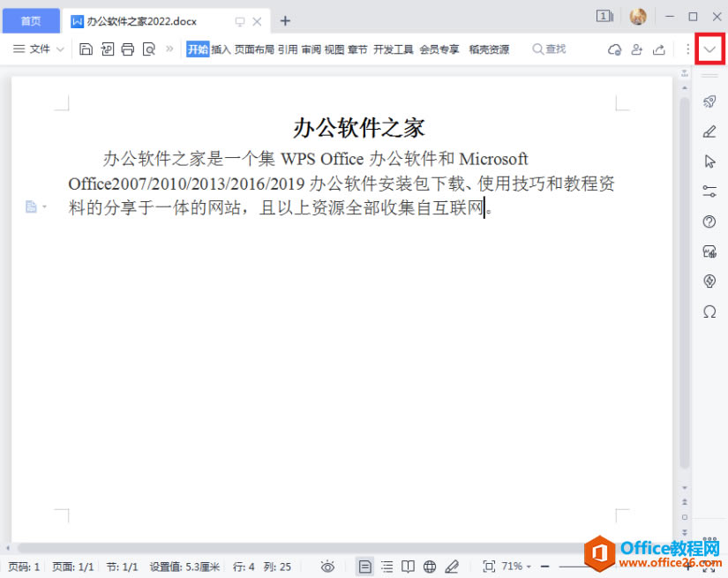Viewport: 728px width, 578px height.
Task: Click the multi-window manager icon
Action: (x=604, y=17)
